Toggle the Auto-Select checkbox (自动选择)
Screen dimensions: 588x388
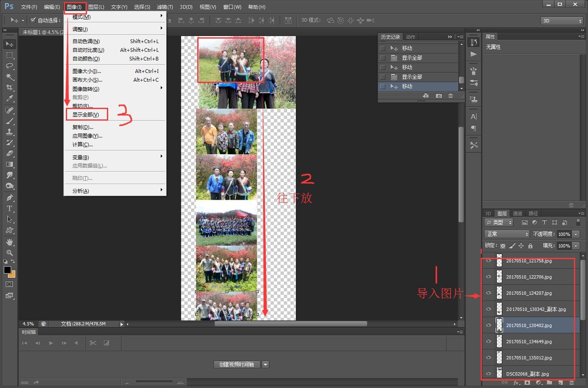pos(33,20)
